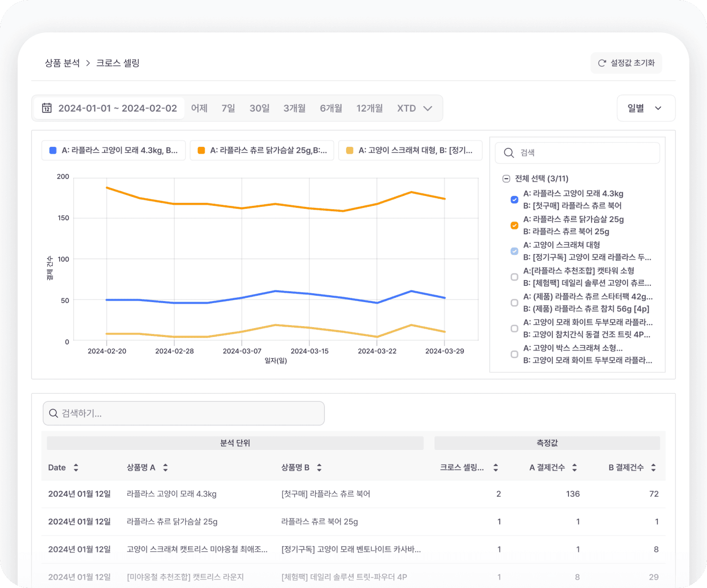Click the calendar icon in date range
The image size is (707, 588).
click(x=47, y=108)
